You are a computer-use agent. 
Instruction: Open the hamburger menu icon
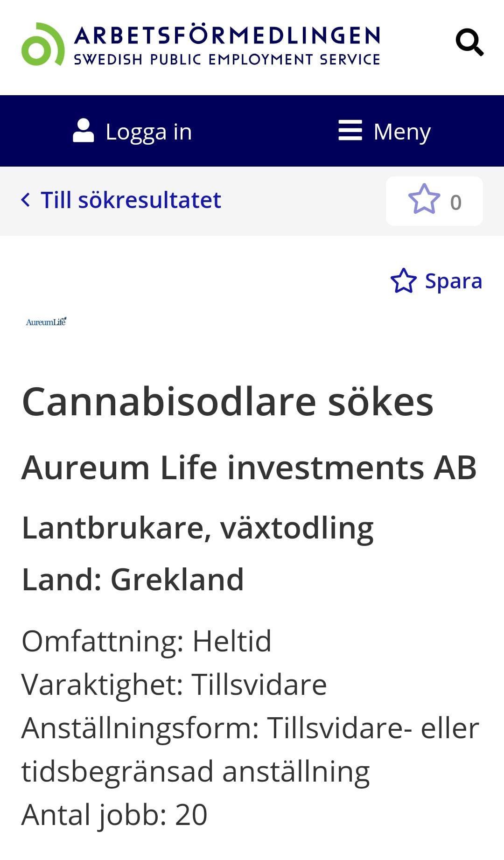350,130
